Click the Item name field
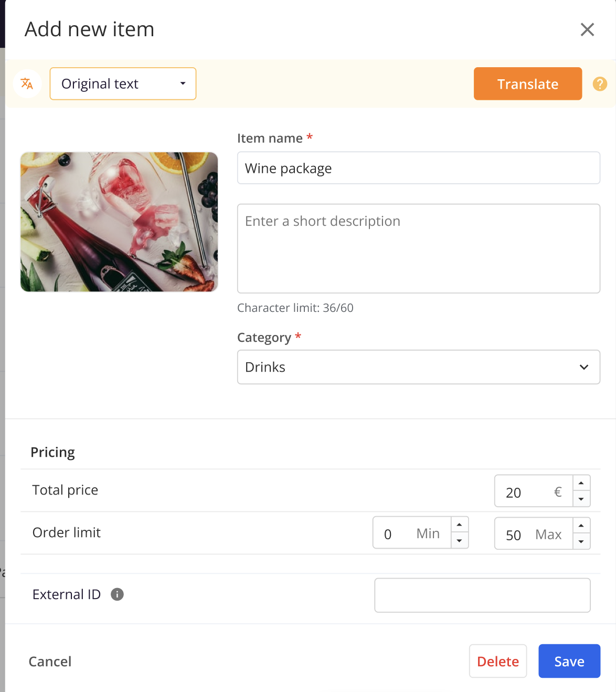The width and height of the screenshot is (616, 692). [419, 168]
